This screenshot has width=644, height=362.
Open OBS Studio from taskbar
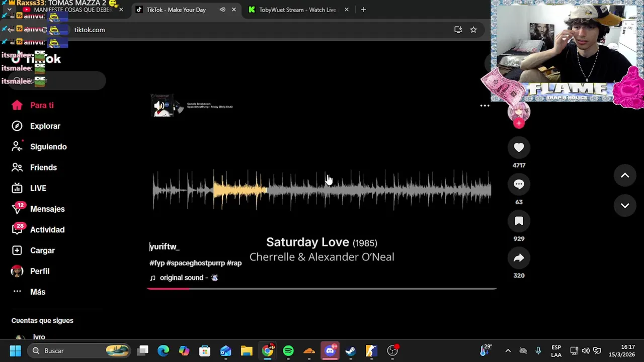pyautogui.click(x=392, y=351)
